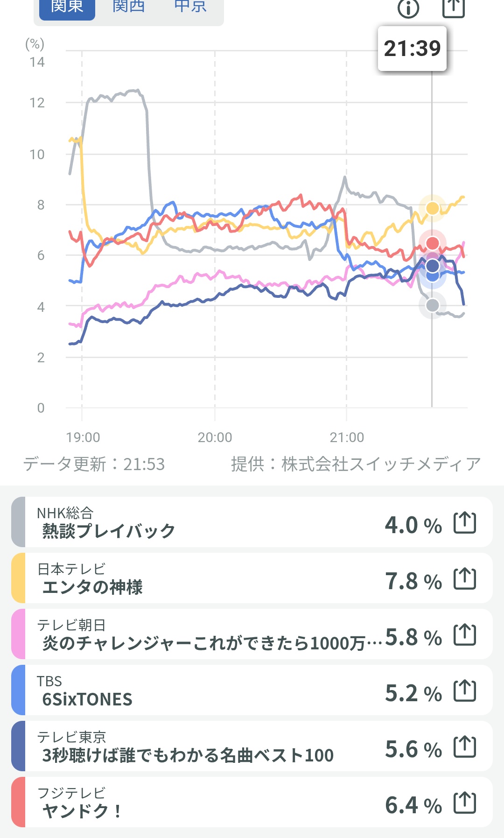Image resolution: width=504 pixels, height=838 pixels.
Task: Click the gray NHK data point on chart
Action: pyautogui.click(x=433, y=305)
